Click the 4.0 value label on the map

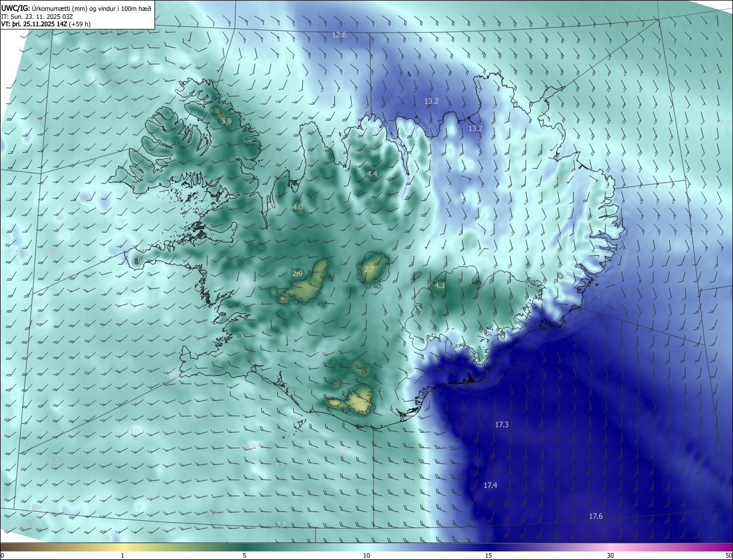coord(298,207)
